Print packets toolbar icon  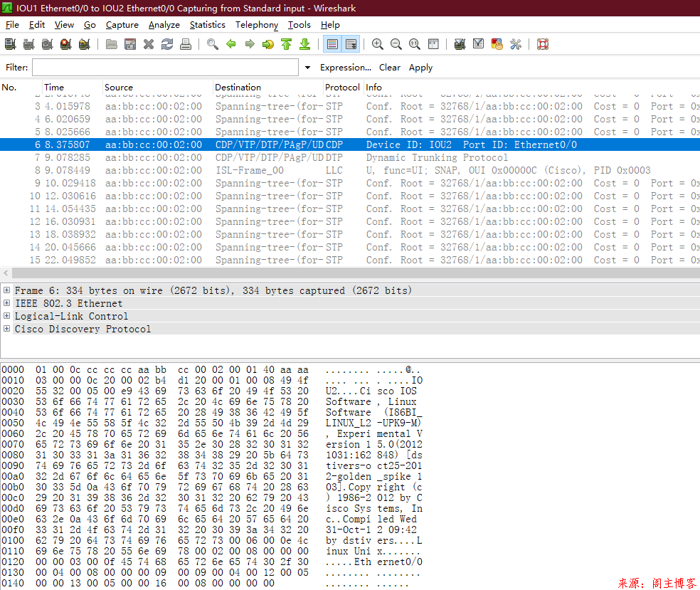click(186, 44)
